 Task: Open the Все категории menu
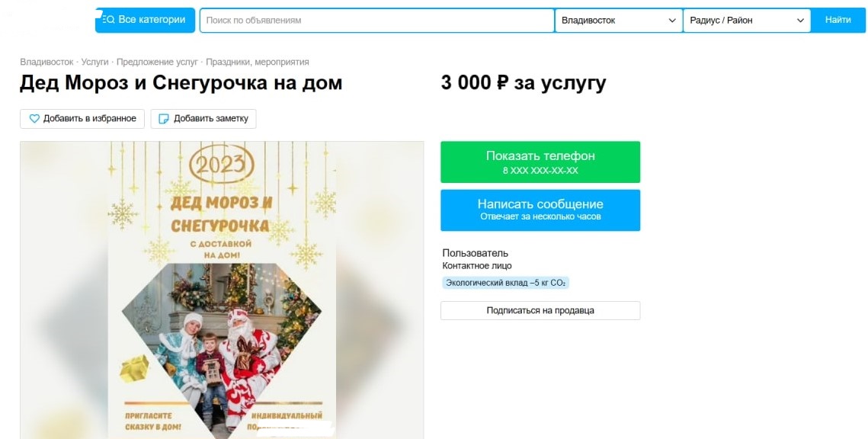[x=145, y=20]
